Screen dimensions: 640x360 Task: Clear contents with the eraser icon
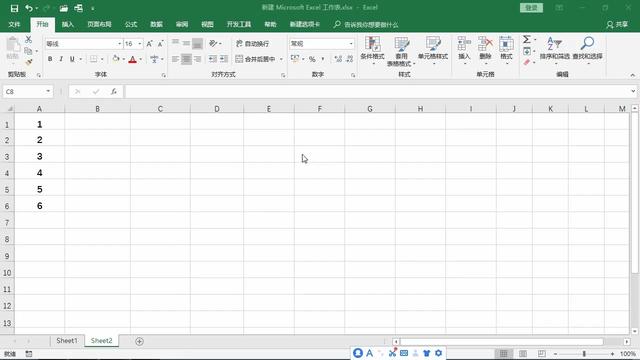pyautogui.click(x=527, y=62)
